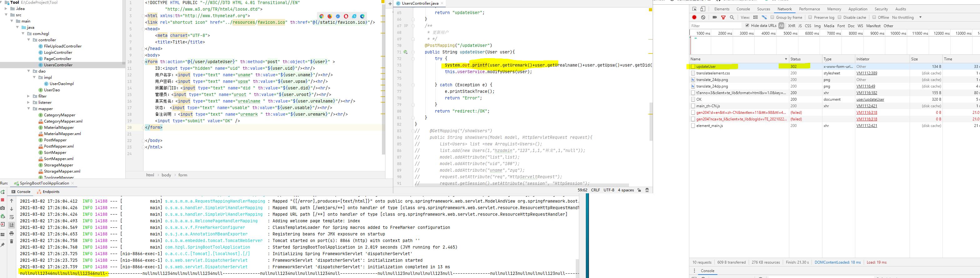Collapse the impl folder
The height and width of the screenshot is (278, 980).
pos(34,77)
